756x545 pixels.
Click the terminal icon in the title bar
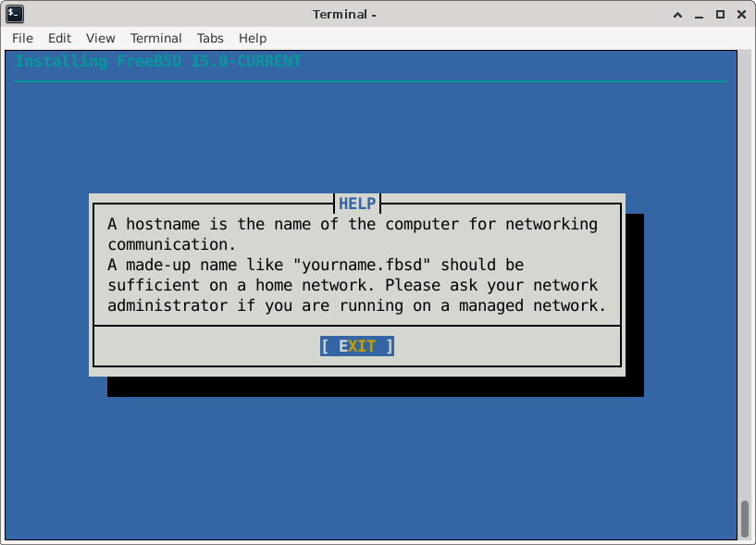(x=15, y=14)
